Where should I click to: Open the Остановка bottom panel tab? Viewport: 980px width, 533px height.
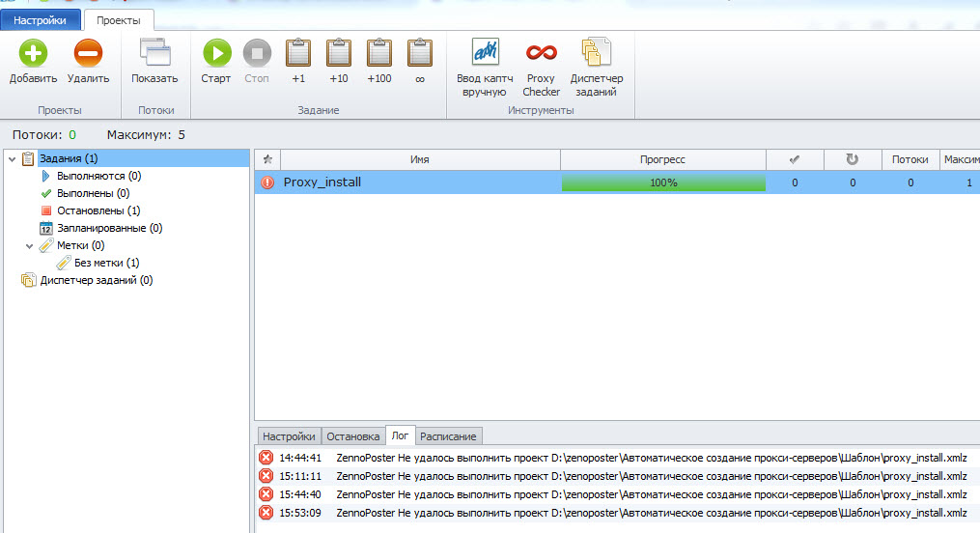click(353, 436)
